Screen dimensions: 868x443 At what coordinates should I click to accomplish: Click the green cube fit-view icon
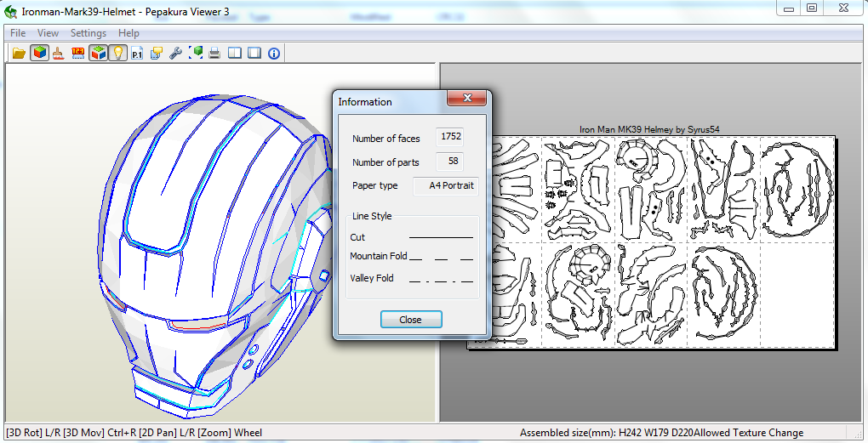pos(196,53)
